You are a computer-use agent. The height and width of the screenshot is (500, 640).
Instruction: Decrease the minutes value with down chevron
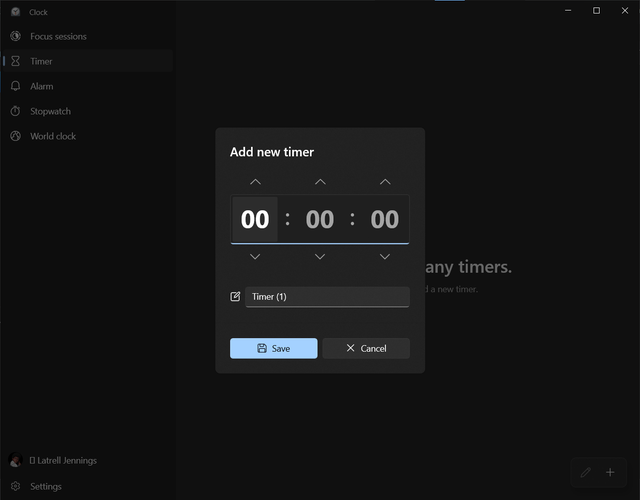[320, 256]
